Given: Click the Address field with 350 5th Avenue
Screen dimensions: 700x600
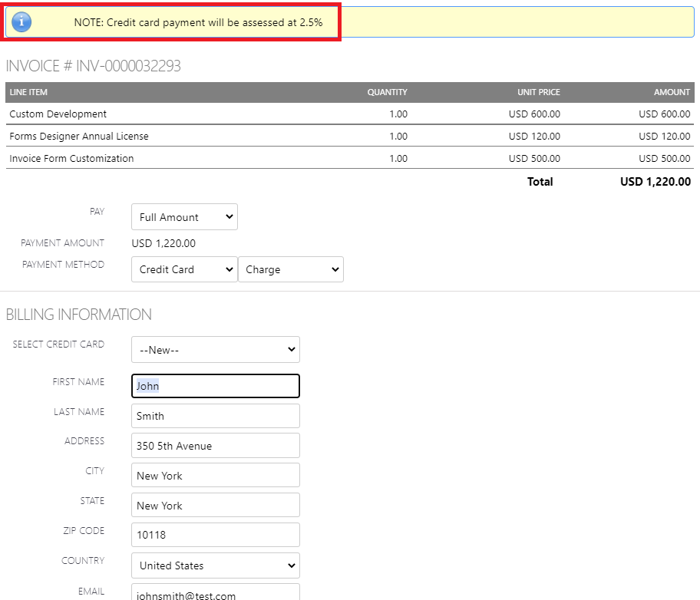Looking at the screenshot, I should coord(215,446).
